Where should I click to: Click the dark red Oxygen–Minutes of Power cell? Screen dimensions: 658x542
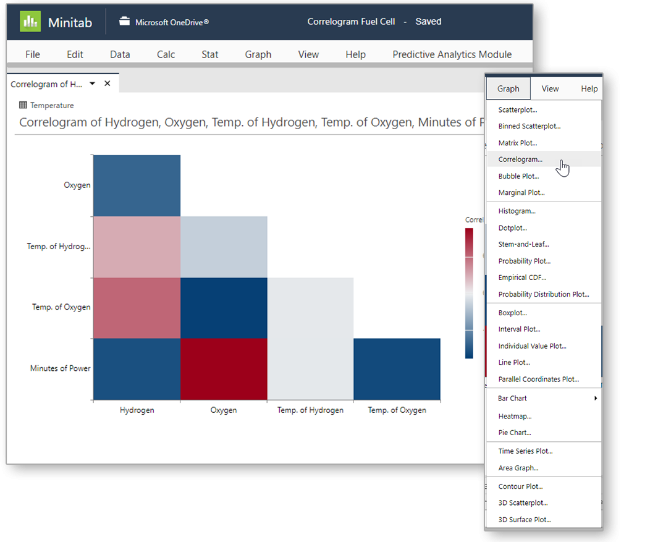click(224, 369)
